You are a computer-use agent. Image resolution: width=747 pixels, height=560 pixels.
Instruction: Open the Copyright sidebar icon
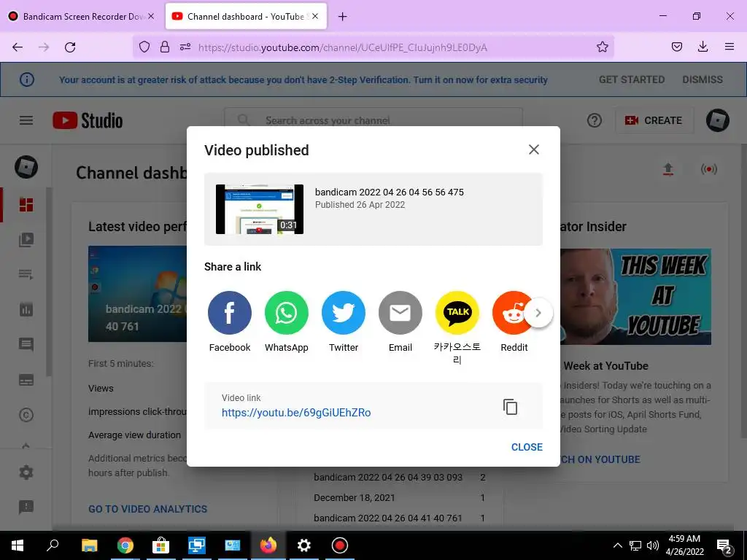pos(26,415)
